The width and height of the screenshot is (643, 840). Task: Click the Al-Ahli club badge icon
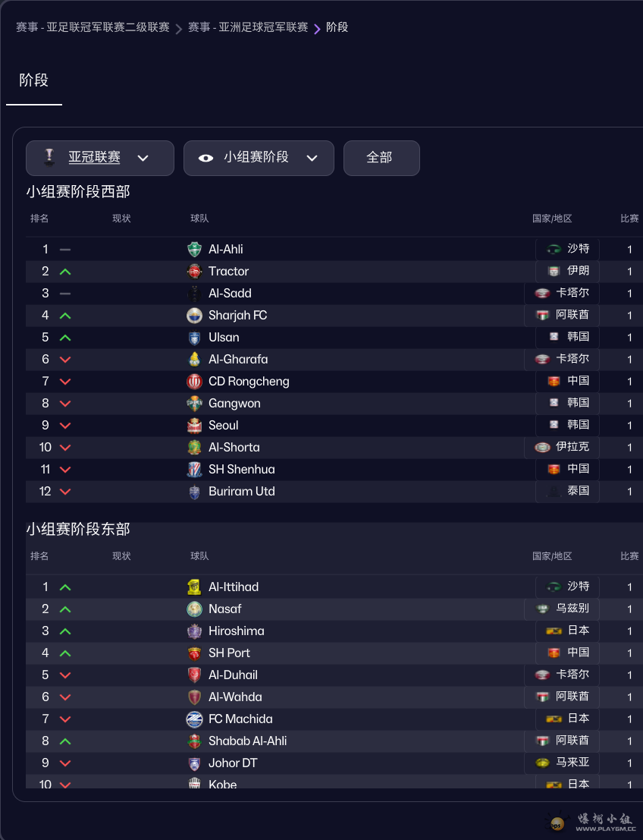click(195, 249)
